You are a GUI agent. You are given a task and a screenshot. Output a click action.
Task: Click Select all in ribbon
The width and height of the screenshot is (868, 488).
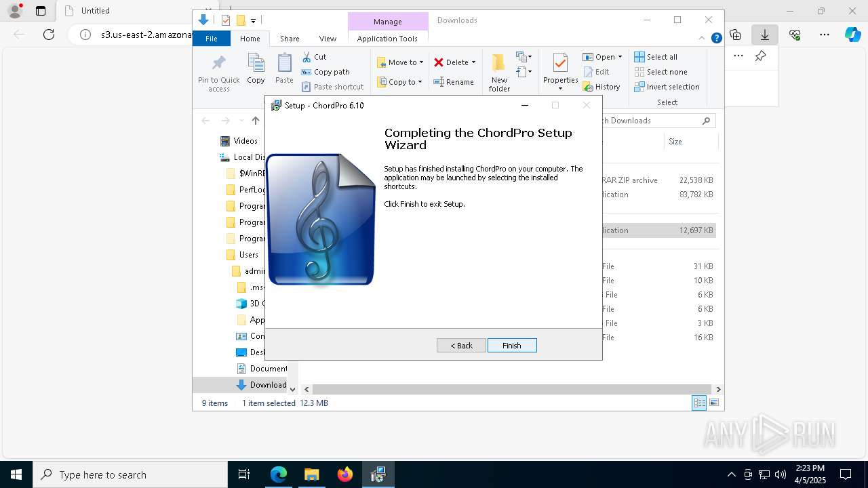(x=656, y=57)
